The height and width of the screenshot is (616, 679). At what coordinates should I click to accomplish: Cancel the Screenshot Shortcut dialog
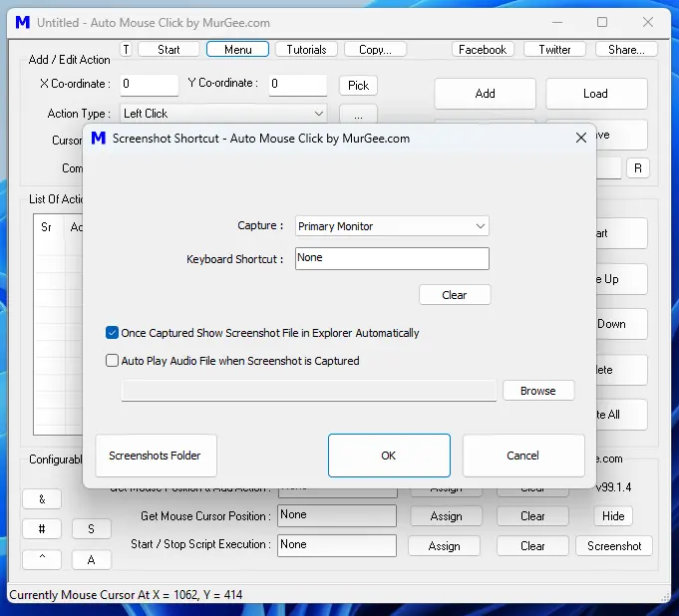[x=523, y=456]
